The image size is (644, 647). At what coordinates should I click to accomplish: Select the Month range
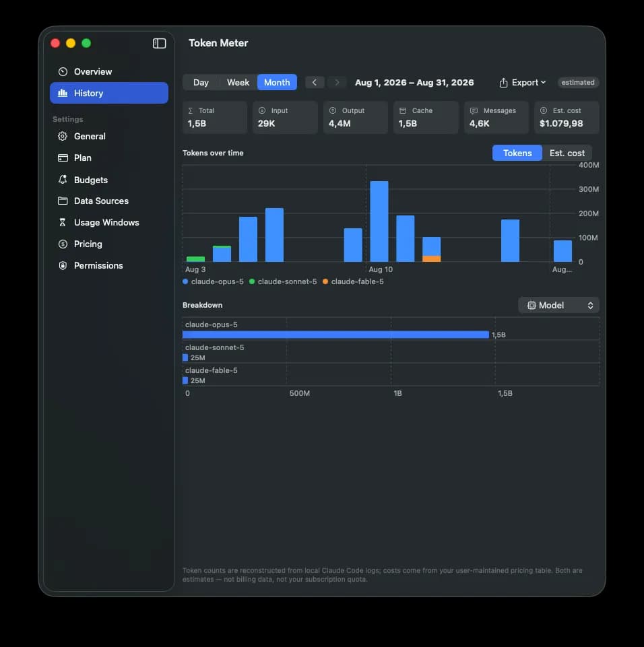(277, 83)
